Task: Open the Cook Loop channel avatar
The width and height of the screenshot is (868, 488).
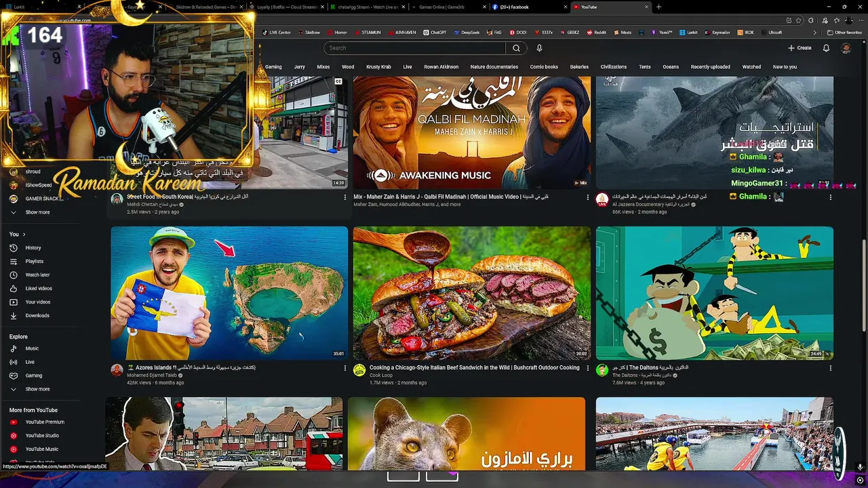Action: point(359,369)
